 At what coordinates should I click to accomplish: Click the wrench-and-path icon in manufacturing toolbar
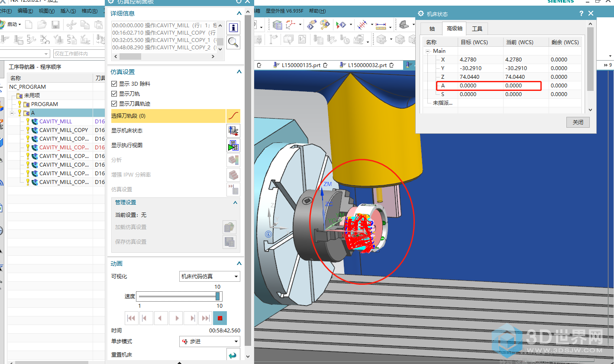tap(32, 40)
